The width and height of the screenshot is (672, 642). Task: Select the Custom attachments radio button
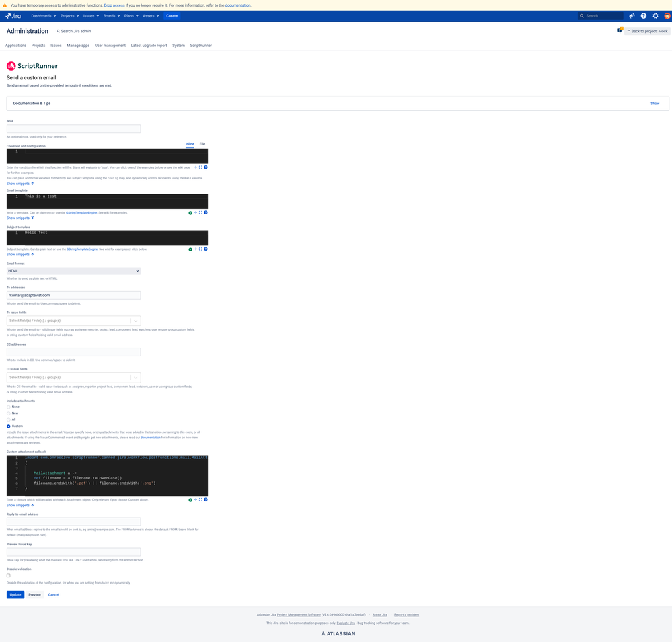click(x=9, y=426)
